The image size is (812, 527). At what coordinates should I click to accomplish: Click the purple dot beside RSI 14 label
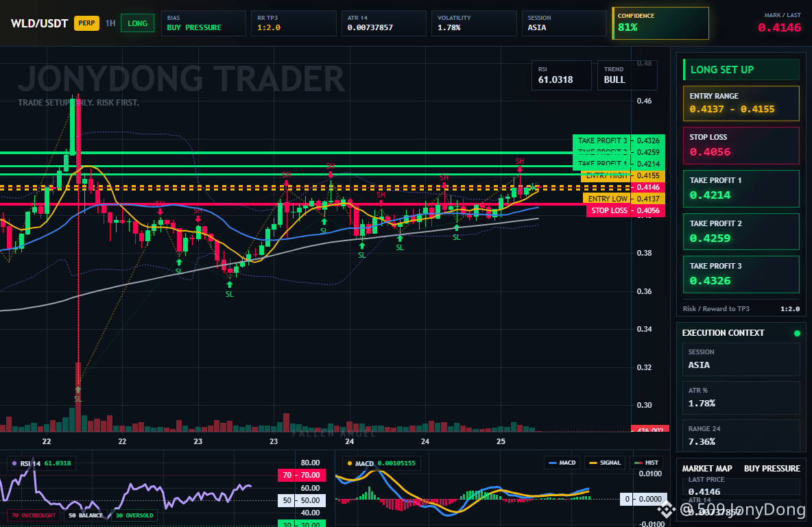[14, 463]
